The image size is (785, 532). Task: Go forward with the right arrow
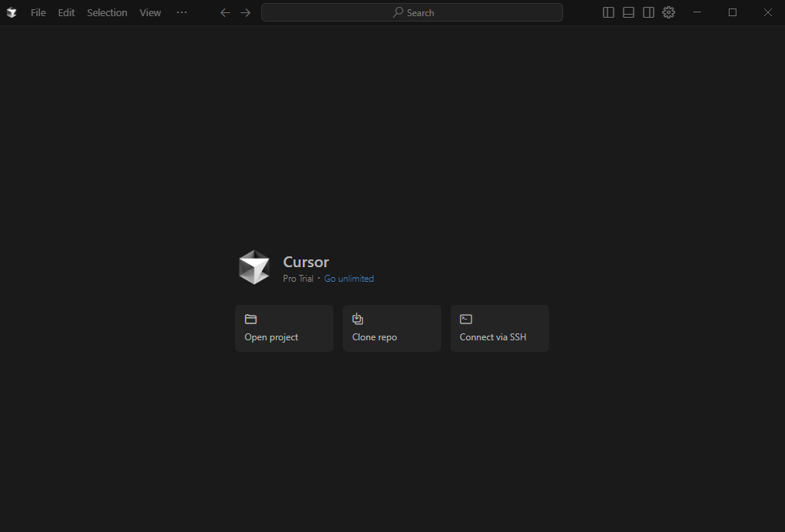pos(245,12)
